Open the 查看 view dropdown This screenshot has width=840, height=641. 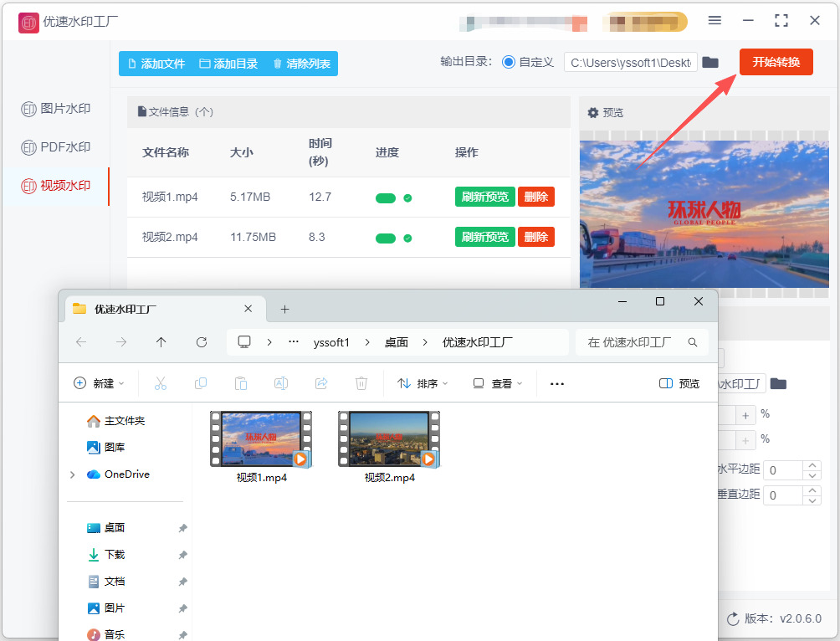coord(497,383)
